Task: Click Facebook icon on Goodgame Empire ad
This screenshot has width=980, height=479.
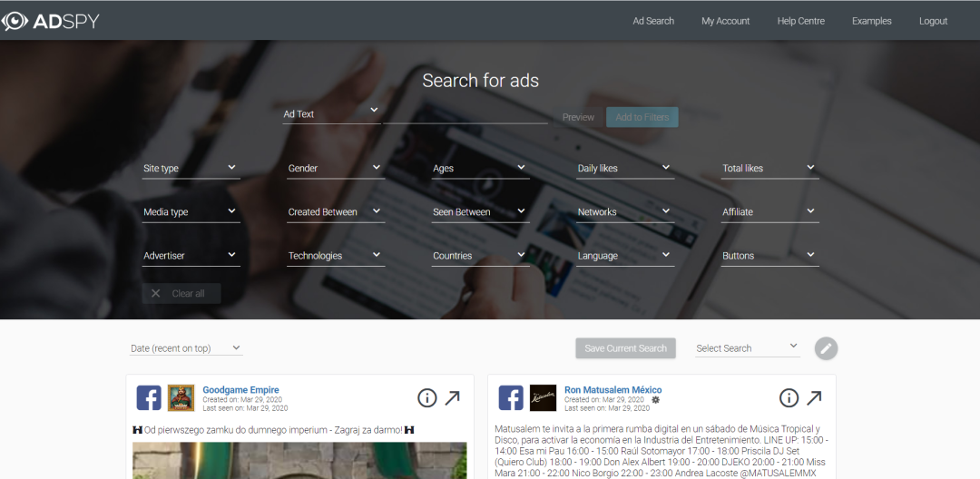Action: (x=149, y=398)
